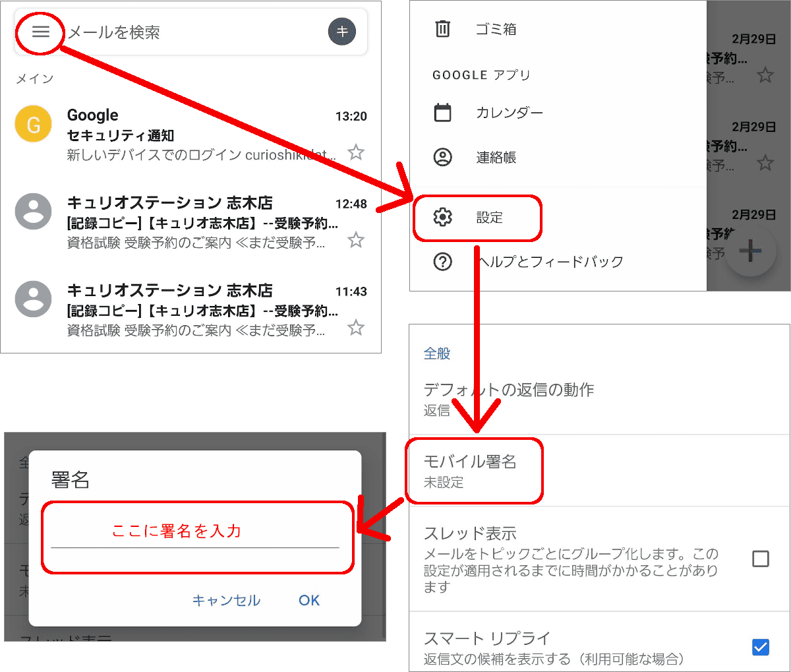Click the ゴミ箱 trash icon
Screen dimensions: 791x672
[443, 29]
